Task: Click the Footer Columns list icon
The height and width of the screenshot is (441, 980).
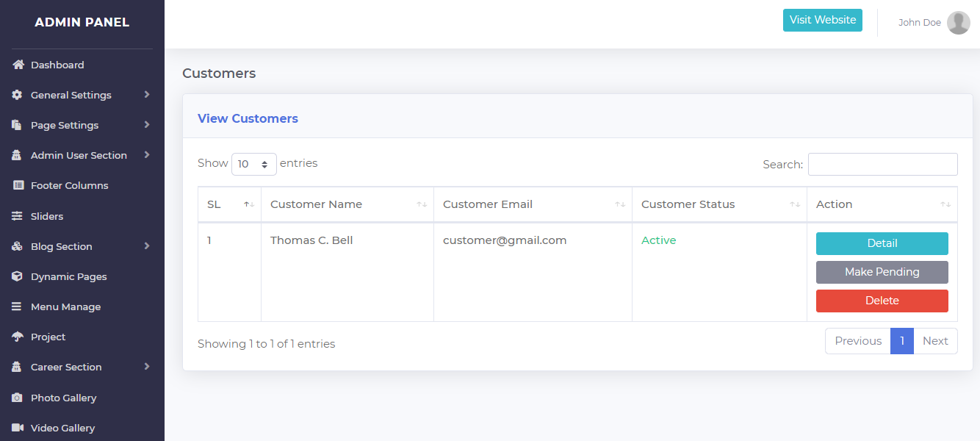Action: pos(18,186)
